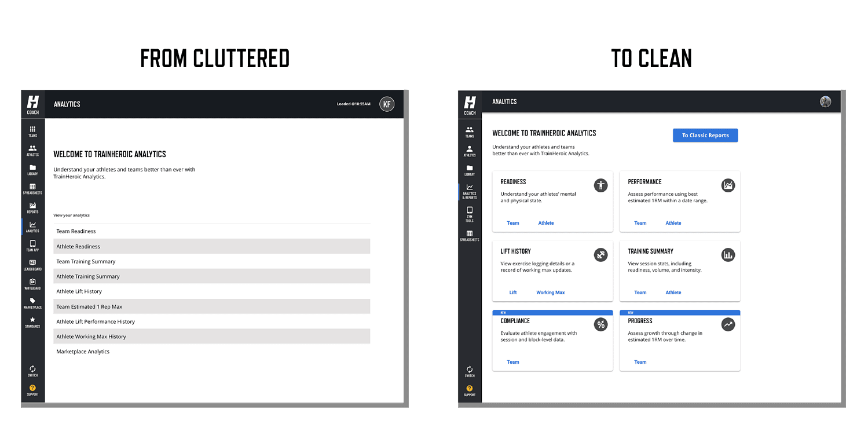Select the Athlete Working Max History row
868x424 pixels.
coord(212,337)
